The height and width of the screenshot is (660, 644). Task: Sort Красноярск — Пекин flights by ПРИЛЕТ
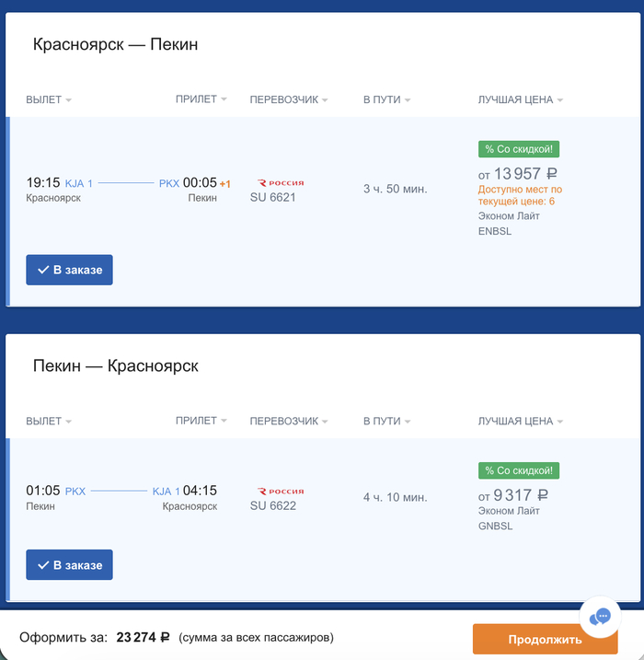tap(201, 99)
